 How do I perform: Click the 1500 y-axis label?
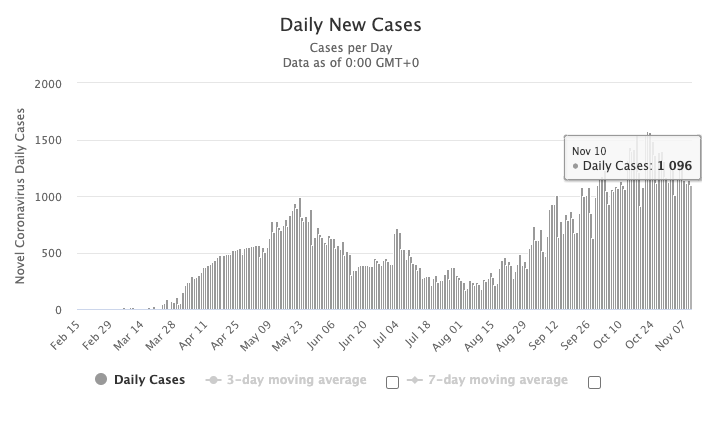[49, 141]
